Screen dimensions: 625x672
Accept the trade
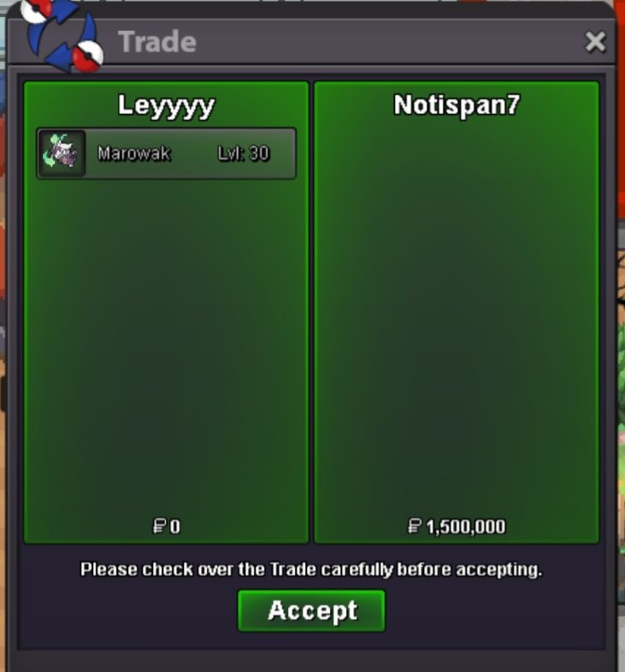point(311,610)
